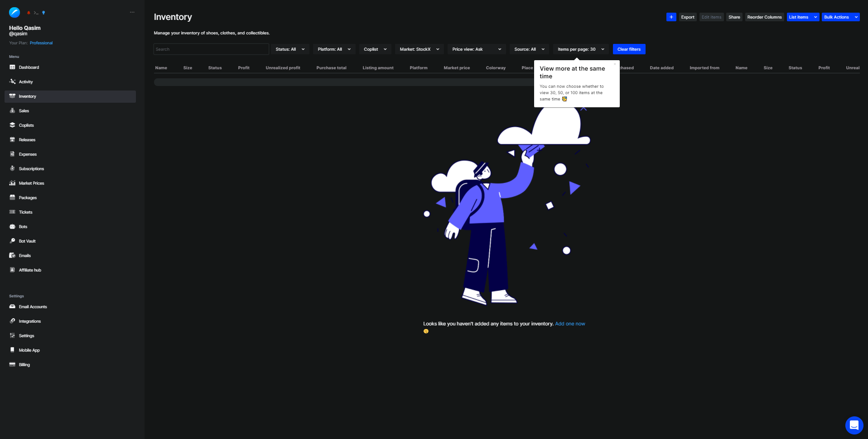Go to Sales in the sidebar menu
The width and height of the screenshot is (868, 439).
[24, 111]
